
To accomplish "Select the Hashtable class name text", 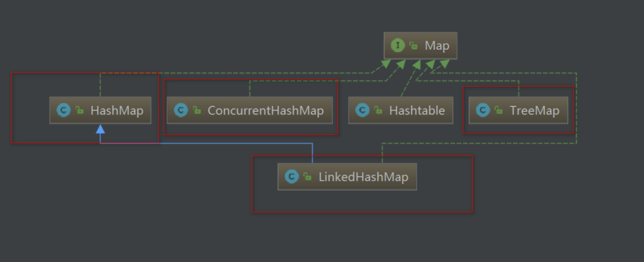I will [417, 111].
